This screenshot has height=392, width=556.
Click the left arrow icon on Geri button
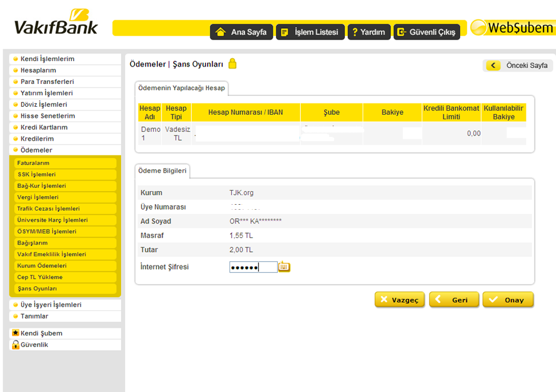point(438,299)
